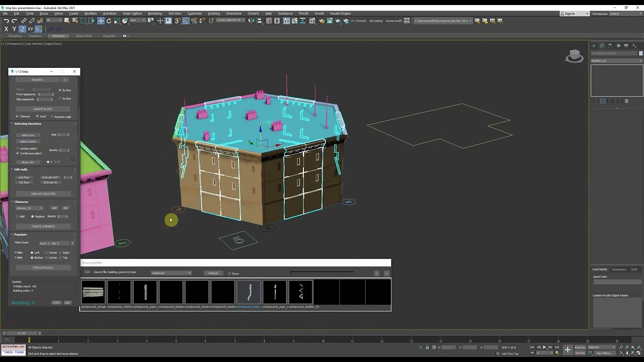
Task: Choose Center for H align
Action: click(x=46, y=253)
